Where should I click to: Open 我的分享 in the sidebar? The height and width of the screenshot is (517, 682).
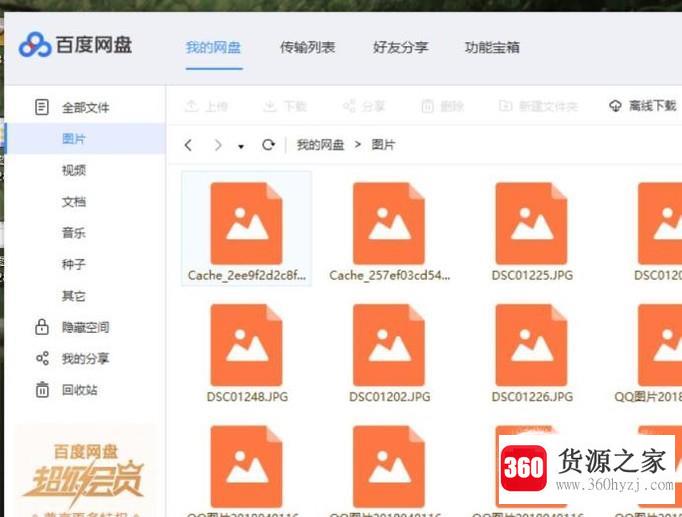pos(86,358)
